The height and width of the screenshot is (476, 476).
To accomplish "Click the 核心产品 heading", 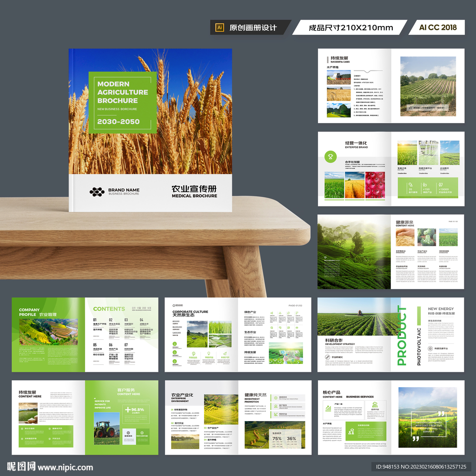I will tap(331, 392).
